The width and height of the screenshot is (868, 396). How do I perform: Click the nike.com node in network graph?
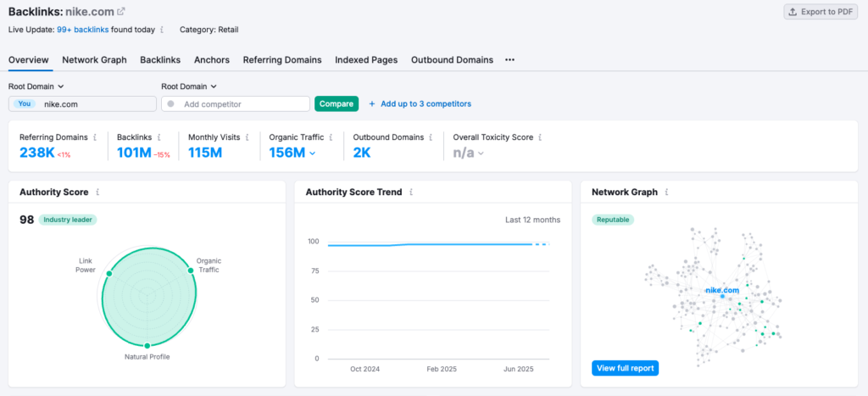(722, 296)
